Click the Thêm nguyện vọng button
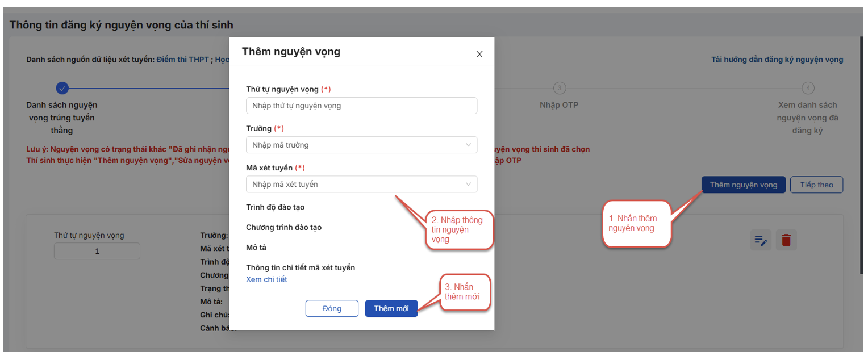Image resolution: width=868 pixels, height=360 pixels. pos(743,185)
